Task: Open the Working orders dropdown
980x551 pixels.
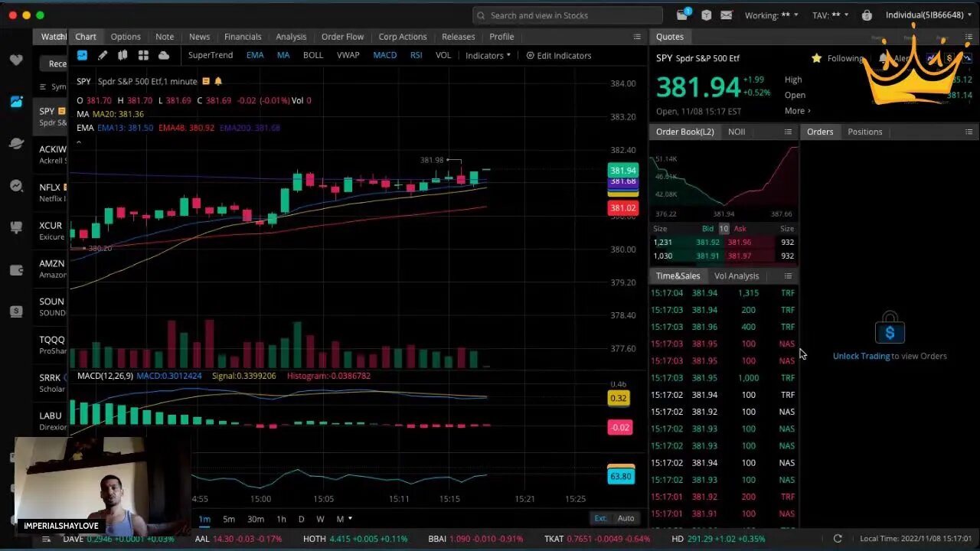Action: tap(772, 15)
